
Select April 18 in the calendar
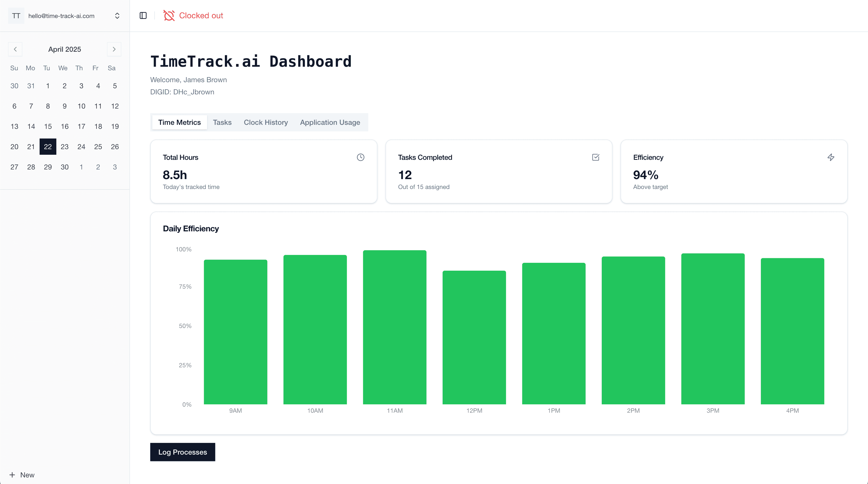pyautogui.click(x=98, y=126)
